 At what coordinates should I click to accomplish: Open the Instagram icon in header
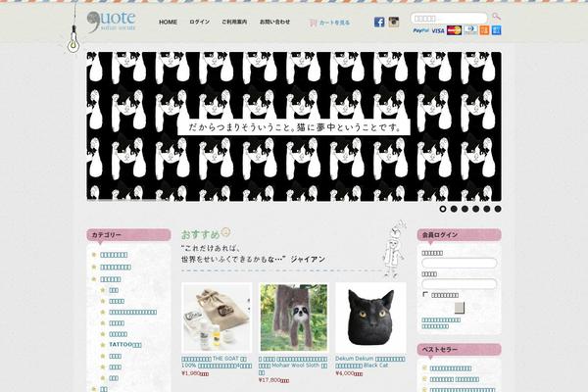click(394, 22)
